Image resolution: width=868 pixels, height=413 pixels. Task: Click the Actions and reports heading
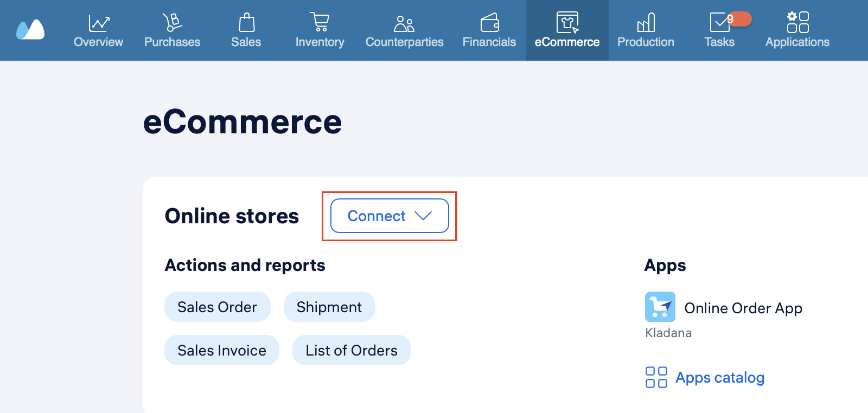tap(245, 265)
